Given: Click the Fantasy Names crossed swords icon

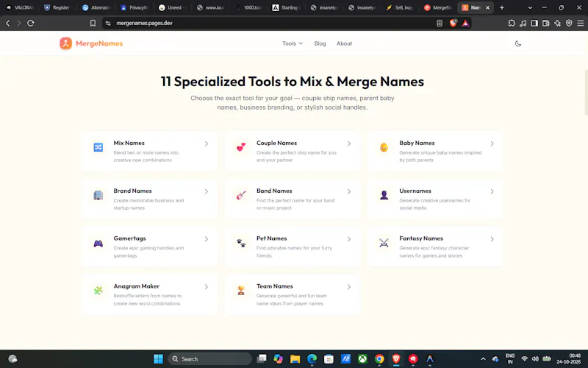Looking at the screenshot, I should [x=384, y=243].
